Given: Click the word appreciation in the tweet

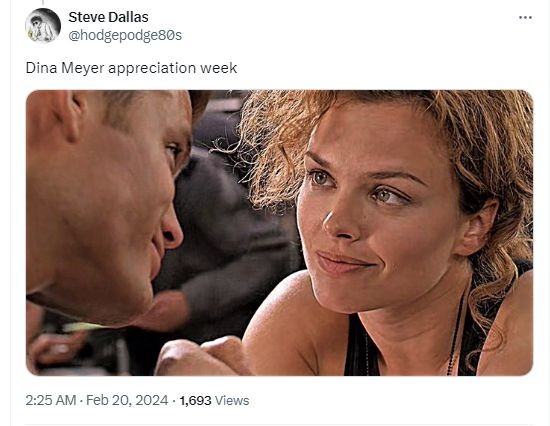Looking at the screenshot, I should coord(152,68).
